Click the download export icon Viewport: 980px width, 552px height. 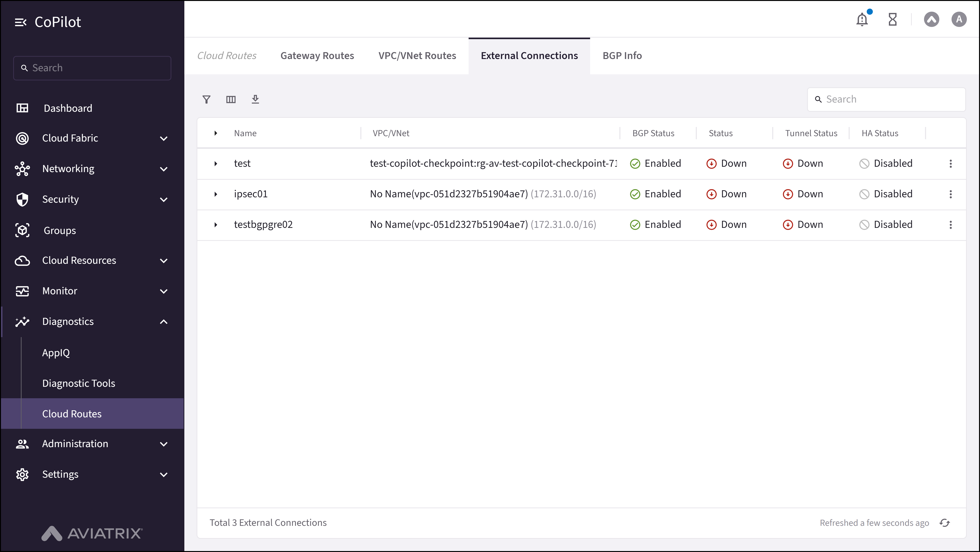click(255, 99)
